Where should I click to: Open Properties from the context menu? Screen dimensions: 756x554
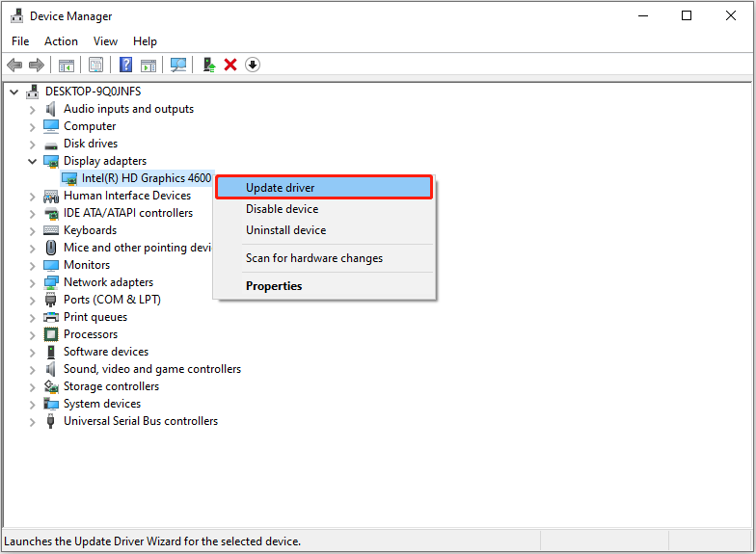324,286
